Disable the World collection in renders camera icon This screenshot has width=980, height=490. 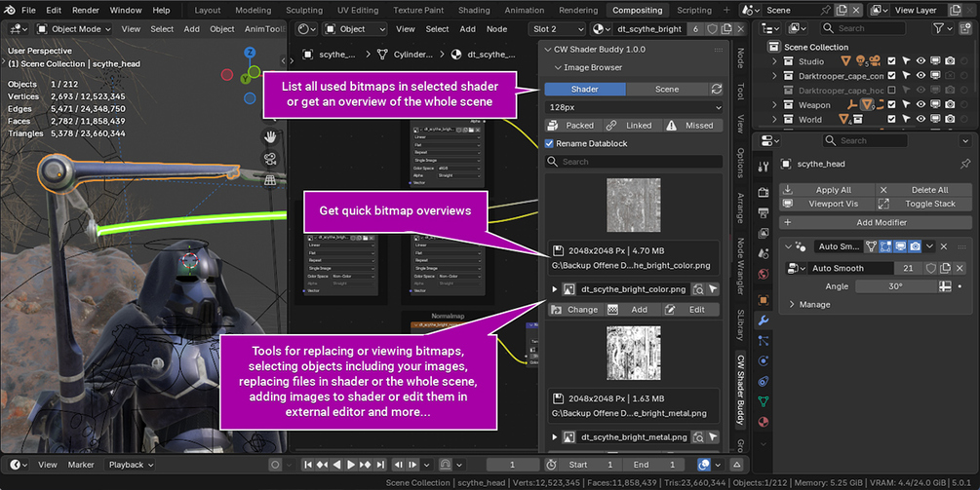(950, 119)
